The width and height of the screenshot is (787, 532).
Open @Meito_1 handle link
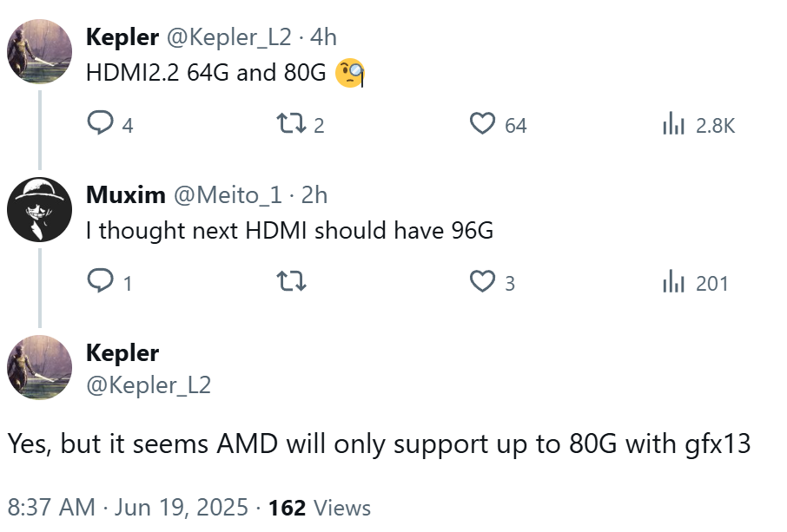click(227, 194)
